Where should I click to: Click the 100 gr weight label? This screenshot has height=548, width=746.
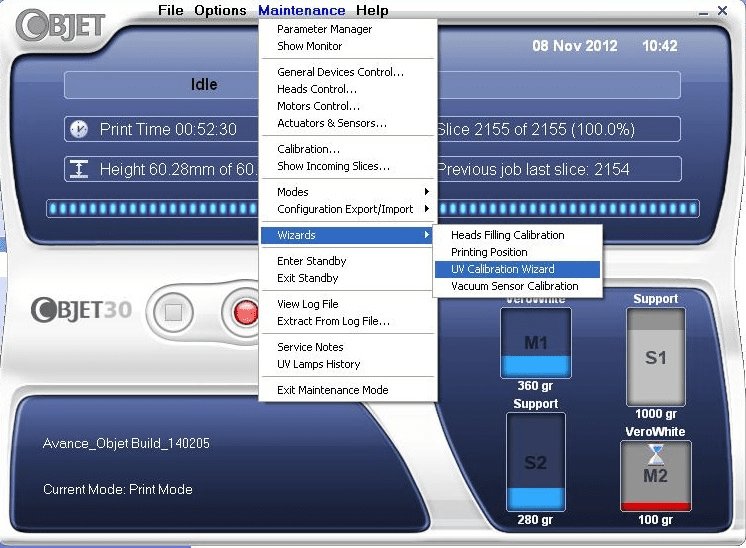656,519
